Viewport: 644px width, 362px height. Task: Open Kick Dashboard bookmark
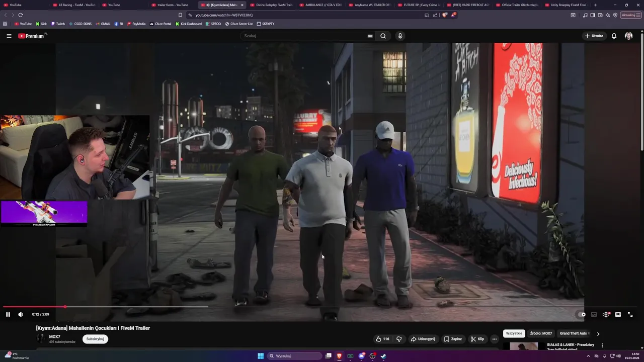[x=188, y=24]
